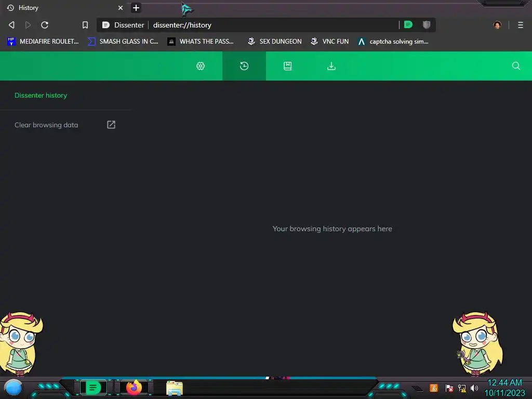Open the user profile avatar
The width and height of the screenshot is (532, 399).
point(497,25)
